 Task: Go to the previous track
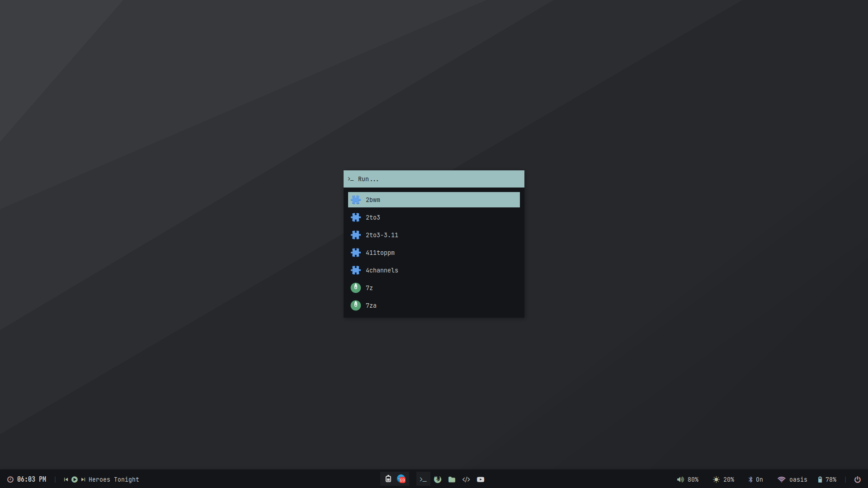click(66, 479)
